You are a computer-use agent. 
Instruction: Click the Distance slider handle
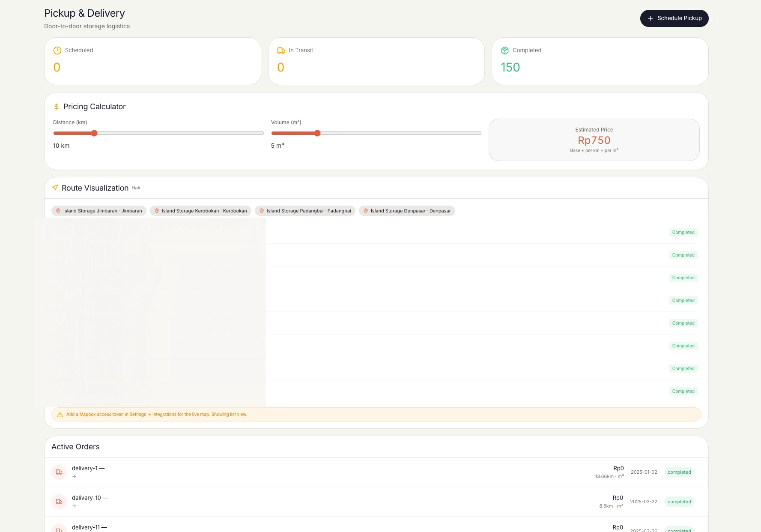tap(94, 133)
